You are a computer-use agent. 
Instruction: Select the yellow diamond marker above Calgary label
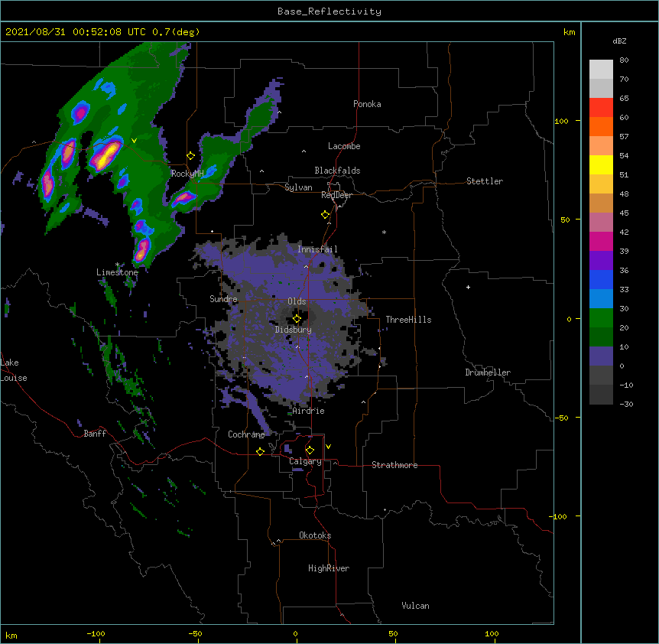click(310, 450)
